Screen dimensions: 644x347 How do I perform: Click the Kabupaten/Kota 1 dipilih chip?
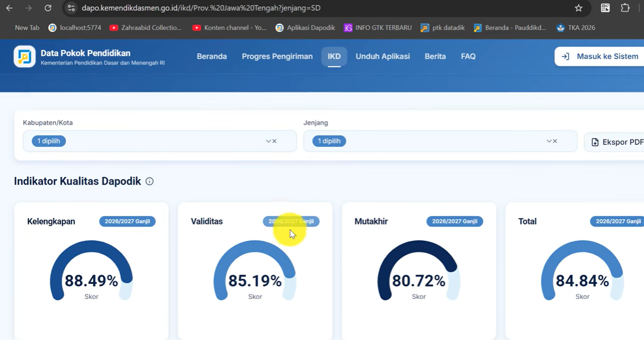point(49,141)
